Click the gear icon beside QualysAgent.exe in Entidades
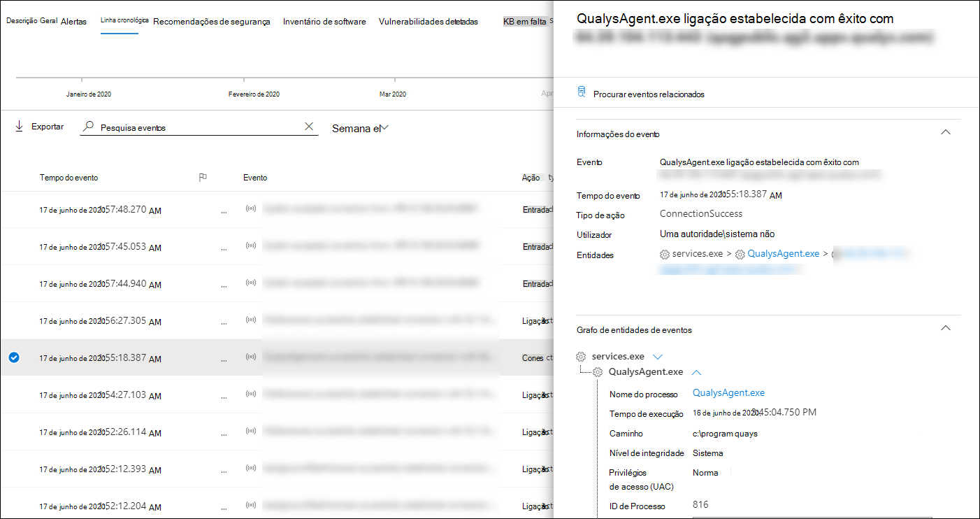Viewport: 980px width, 519px height. [740, 255]
